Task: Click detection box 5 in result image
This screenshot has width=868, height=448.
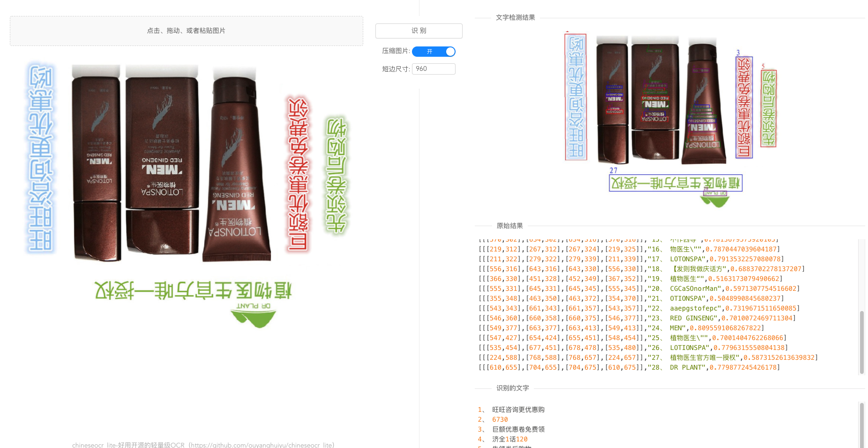Action: [768, 108]
